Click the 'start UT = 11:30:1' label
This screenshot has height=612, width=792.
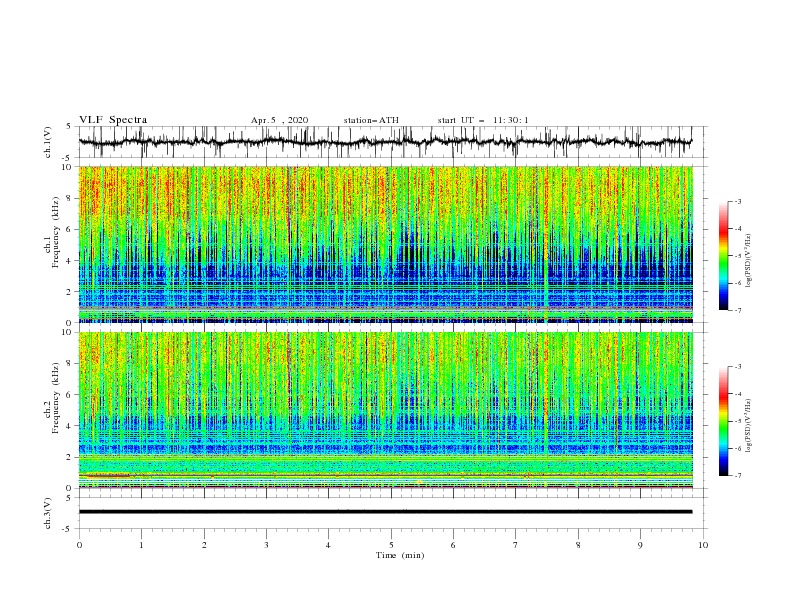(483, 120)
